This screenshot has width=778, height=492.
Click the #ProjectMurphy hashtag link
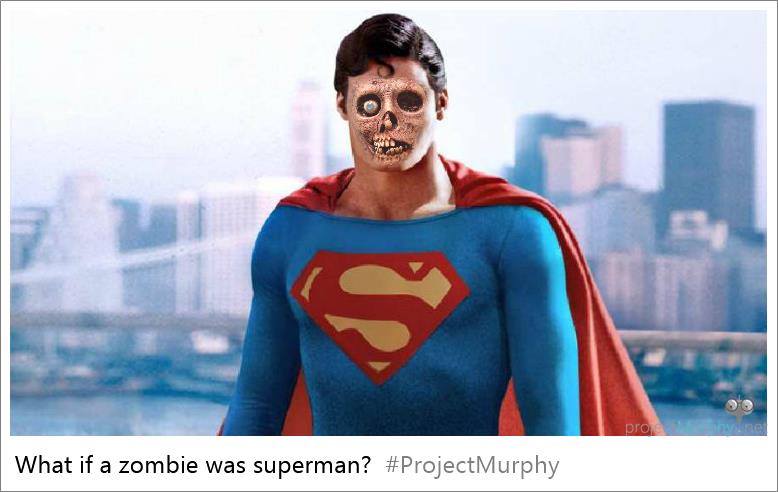pyautogui.click(x=472, y=465)
